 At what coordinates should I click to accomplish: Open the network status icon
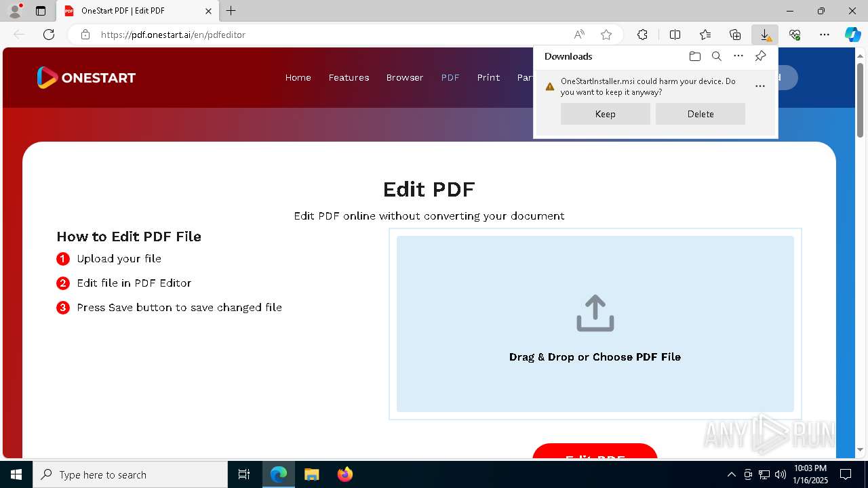(764, 474)
